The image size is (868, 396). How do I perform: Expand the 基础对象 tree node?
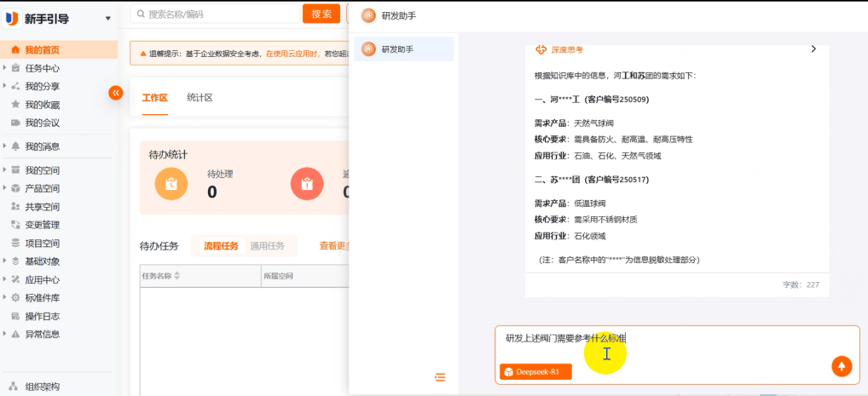[x=5, y=261]
